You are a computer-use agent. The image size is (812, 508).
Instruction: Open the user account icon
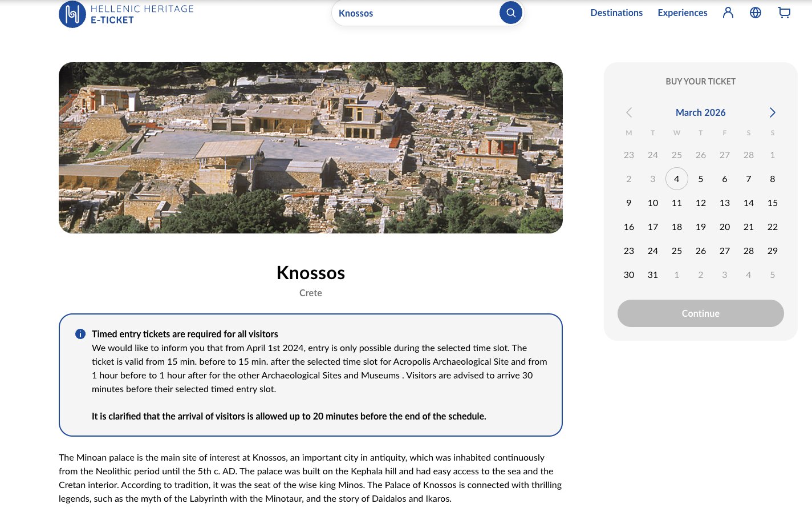pyautogui.click(x=728, y=13)
